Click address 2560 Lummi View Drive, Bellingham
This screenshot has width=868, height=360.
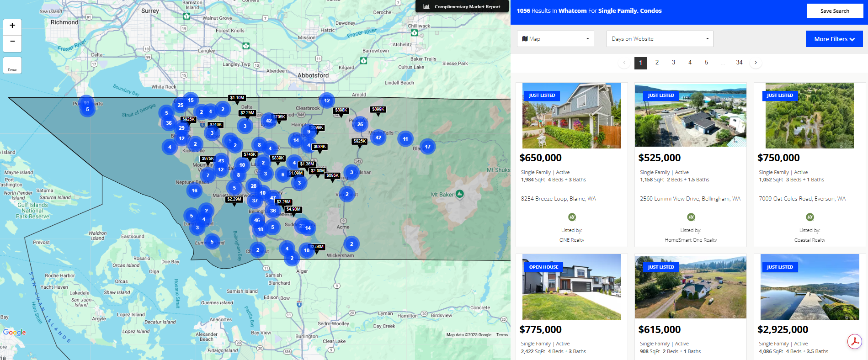pyautogui.click(x=690, y=199)
